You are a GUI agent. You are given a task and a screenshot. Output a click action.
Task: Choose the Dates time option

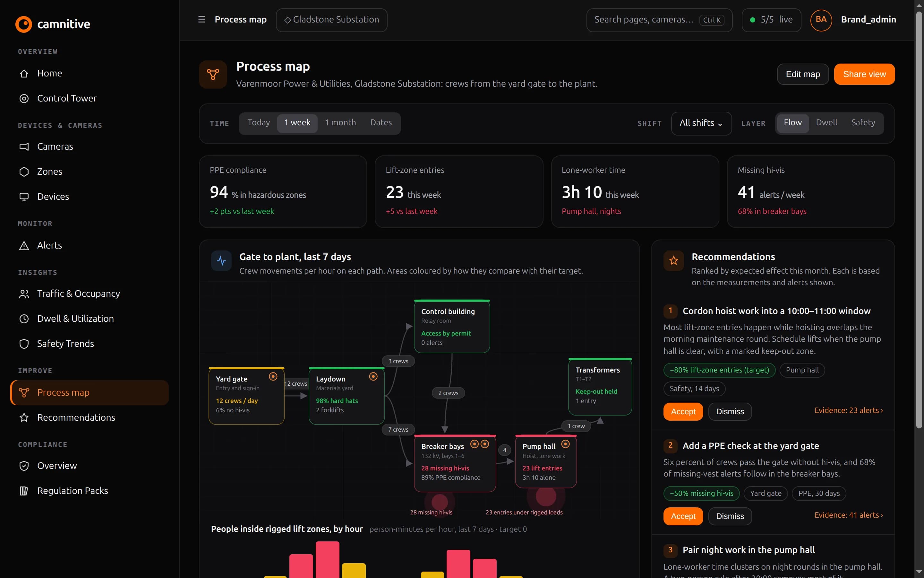click(381, 123)
